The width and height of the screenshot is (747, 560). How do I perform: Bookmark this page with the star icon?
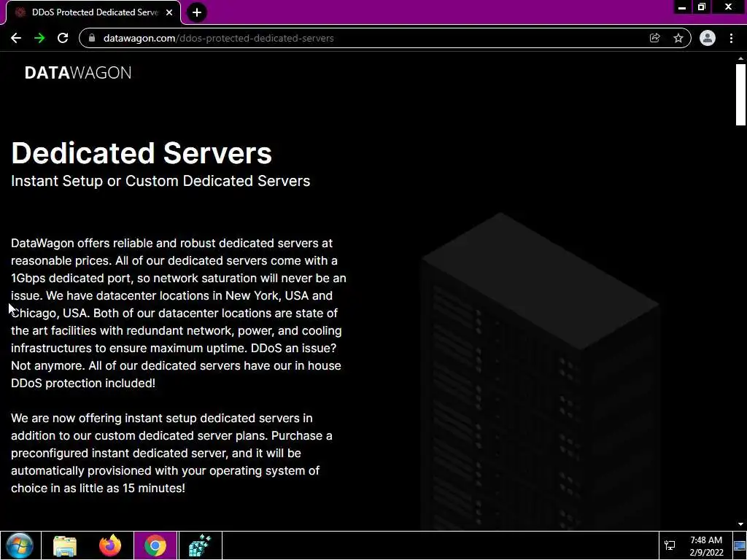click(x=678, y=38)
